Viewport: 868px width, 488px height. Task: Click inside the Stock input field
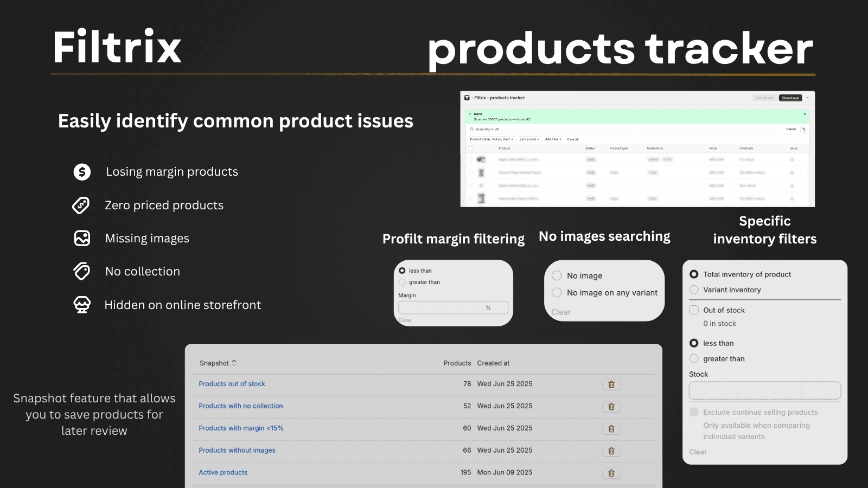pyautogui.click(x=764, y=390)
